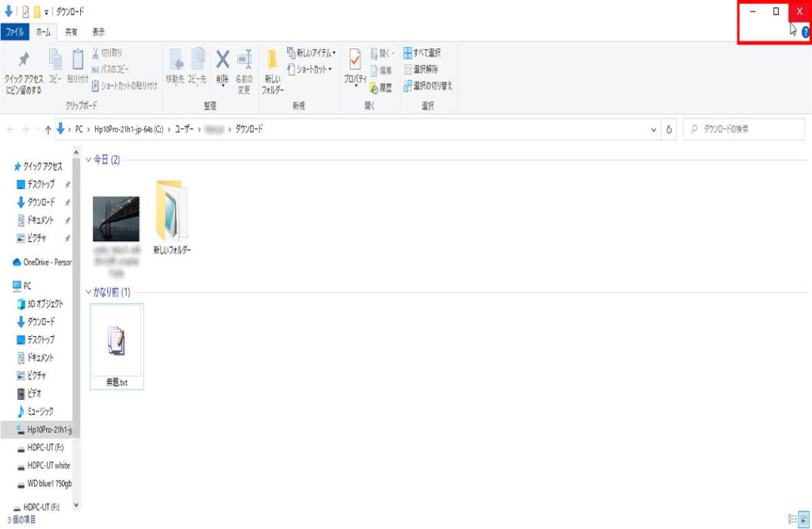Click すべて選択 (Select all) in the ribbon

coord(425,53)
